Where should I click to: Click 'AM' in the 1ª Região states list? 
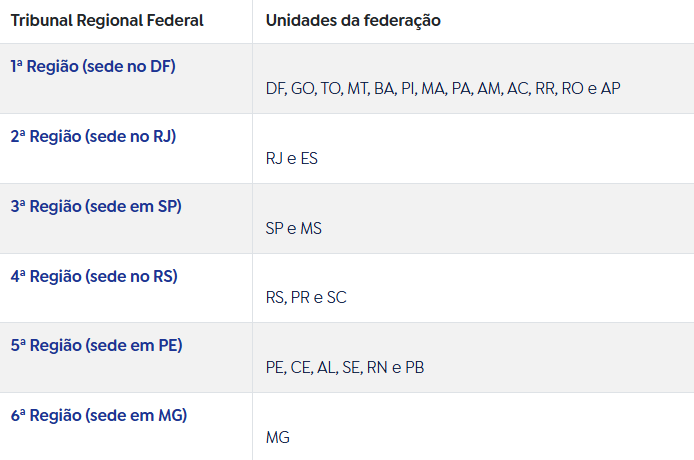pyautogui.click(x=489, y=88)
